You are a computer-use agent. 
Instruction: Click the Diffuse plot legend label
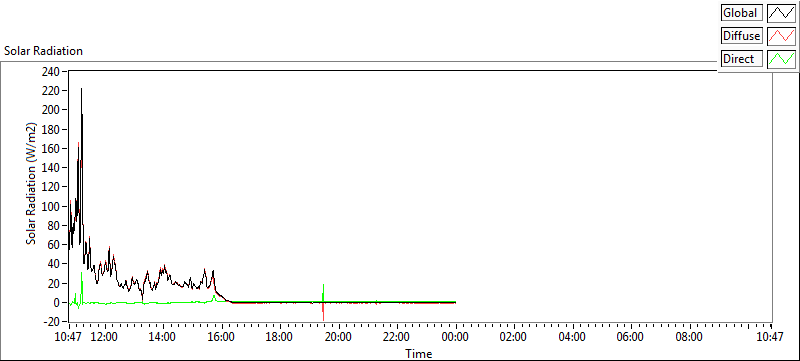tap(741, 36)
